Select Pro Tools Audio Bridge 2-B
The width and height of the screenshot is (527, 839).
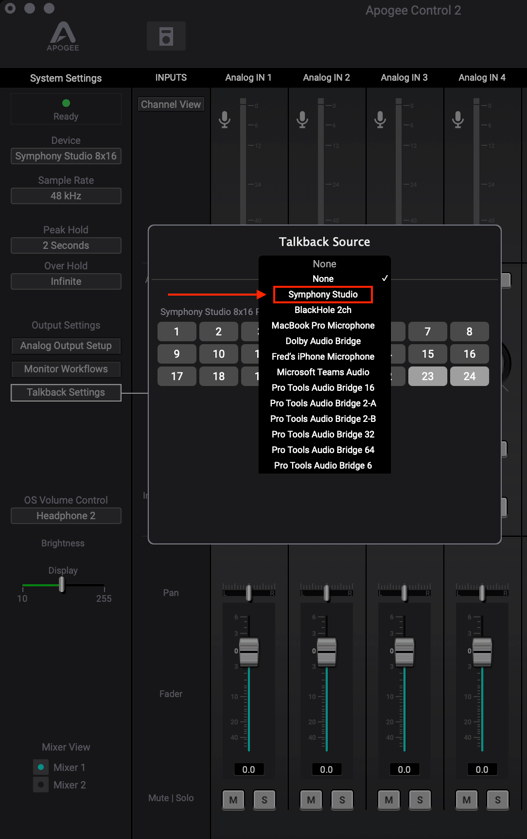pos(324,418)
